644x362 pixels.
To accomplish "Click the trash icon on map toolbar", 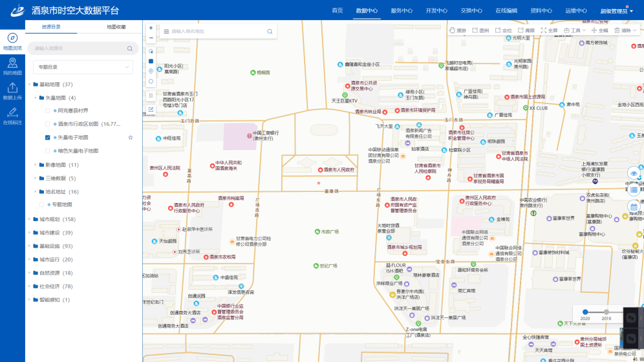I will (151, 95).
